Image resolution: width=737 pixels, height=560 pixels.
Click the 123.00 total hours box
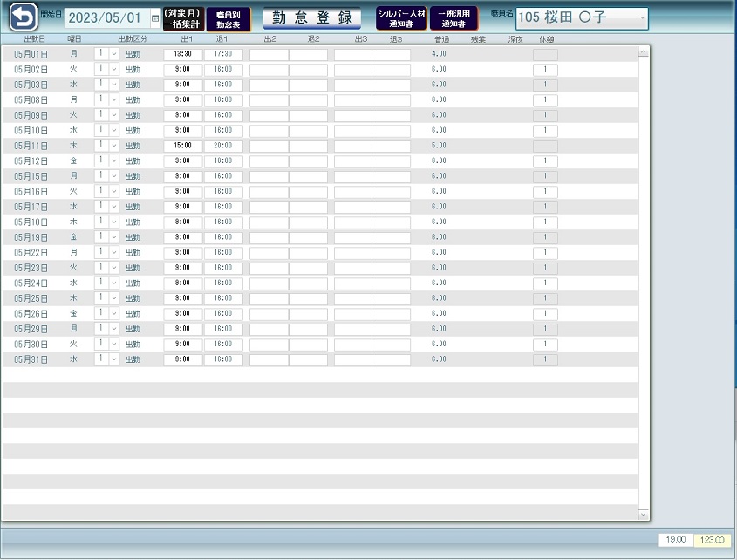(x=713, y=540)
